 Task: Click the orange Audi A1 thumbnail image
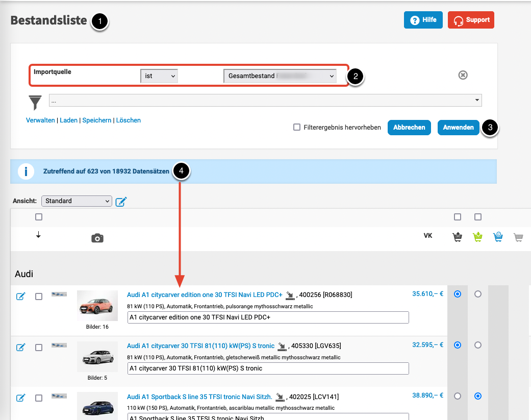tap(97, 306)
